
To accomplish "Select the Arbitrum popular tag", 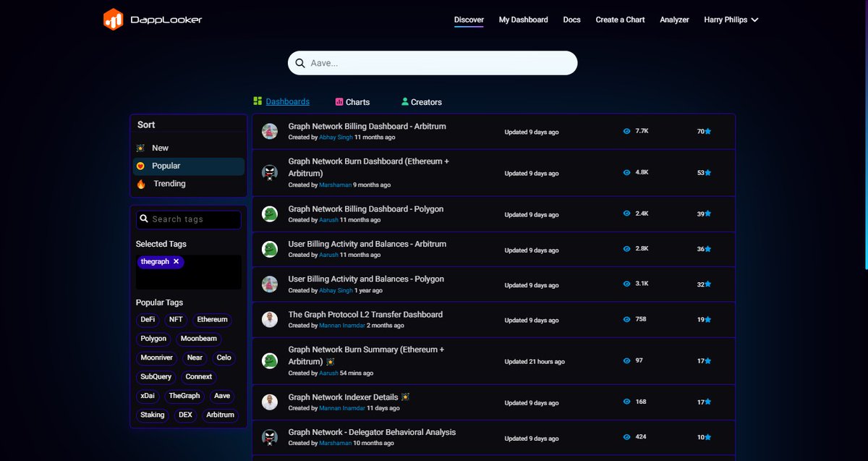I will pyautogui.click(x=220, y=415).
